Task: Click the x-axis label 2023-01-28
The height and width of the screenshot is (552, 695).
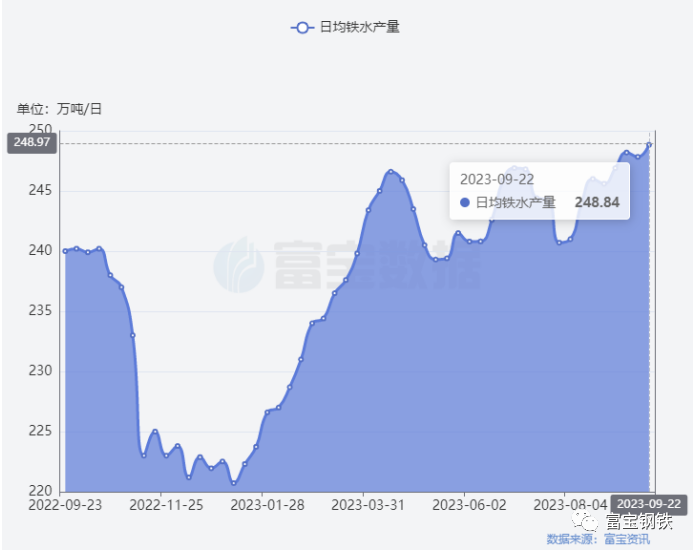Action: coord(267,505)
